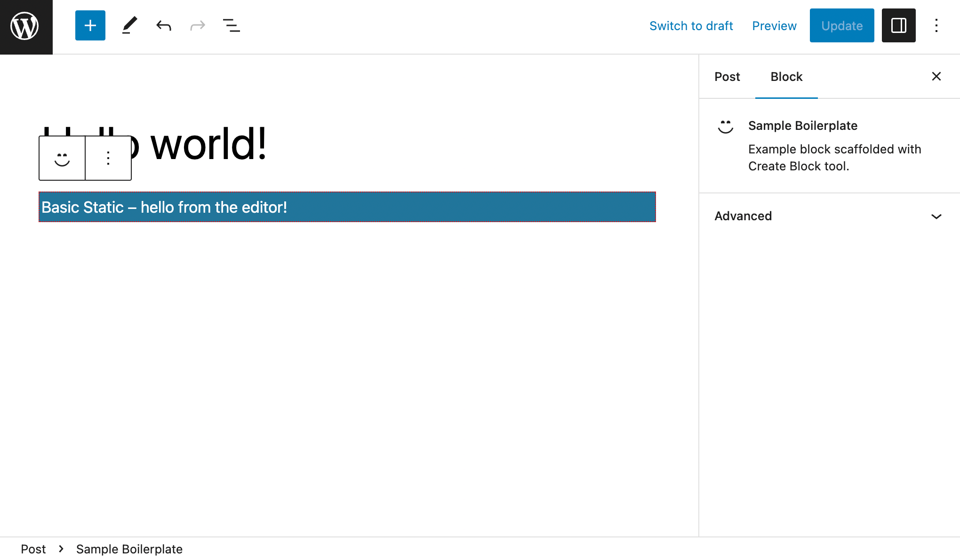Screen dimensions: 960x560
Task: Click the blue Basic Static block in the editor
Action: [347, 207]
